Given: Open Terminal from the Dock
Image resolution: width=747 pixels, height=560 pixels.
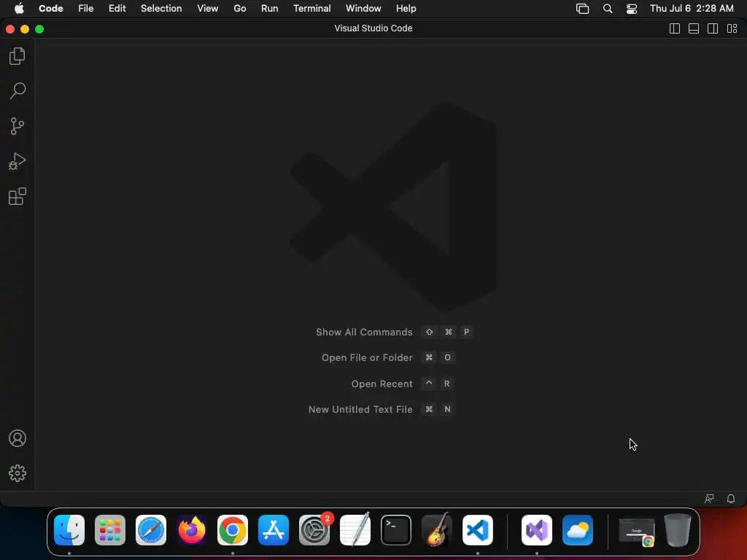Looking at the screenshot, I should click(396, 530).
